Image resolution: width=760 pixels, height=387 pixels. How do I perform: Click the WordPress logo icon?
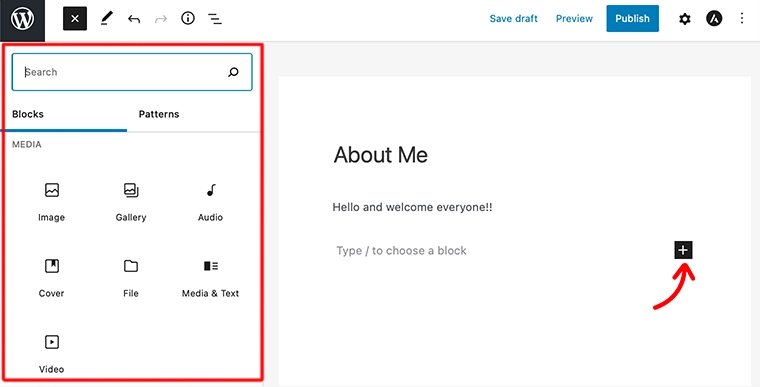[22, 19]
